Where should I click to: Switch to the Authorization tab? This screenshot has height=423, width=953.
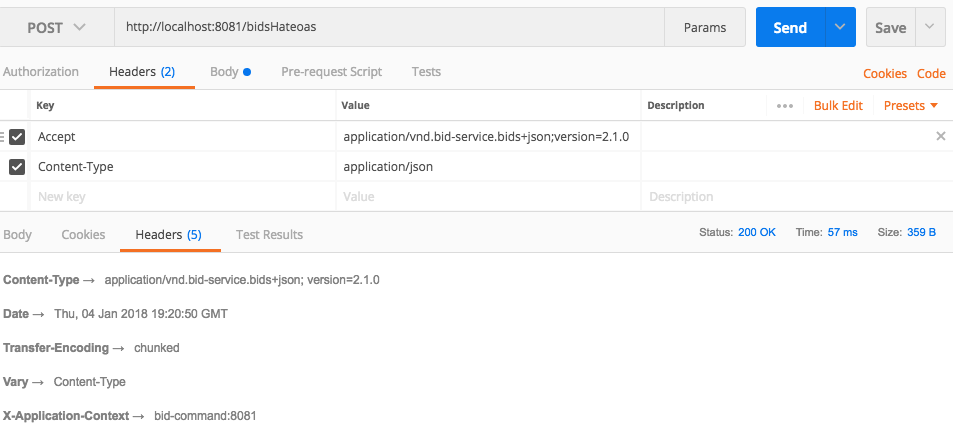coord(41,72)
